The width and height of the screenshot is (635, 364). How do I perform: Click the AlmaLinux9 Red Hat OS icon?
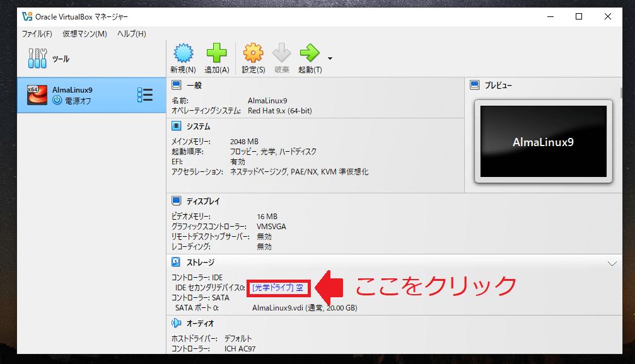37,95
